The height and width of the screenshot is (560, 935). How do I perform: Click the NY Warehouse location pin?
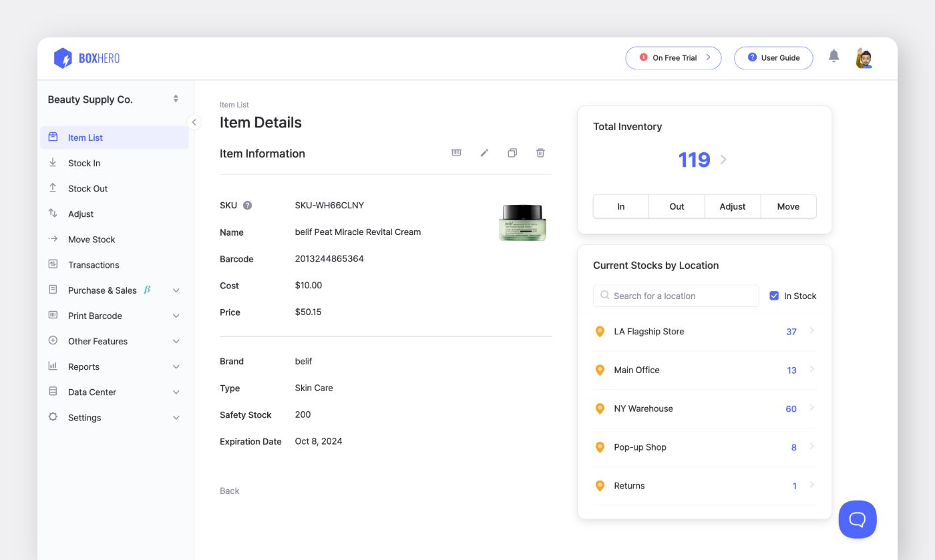(600, 409)
